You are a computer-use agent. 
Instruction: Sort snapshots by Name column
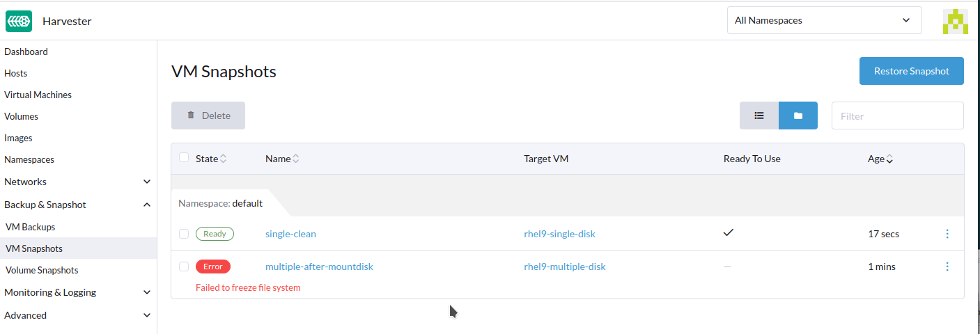click(x=281, y=159)
